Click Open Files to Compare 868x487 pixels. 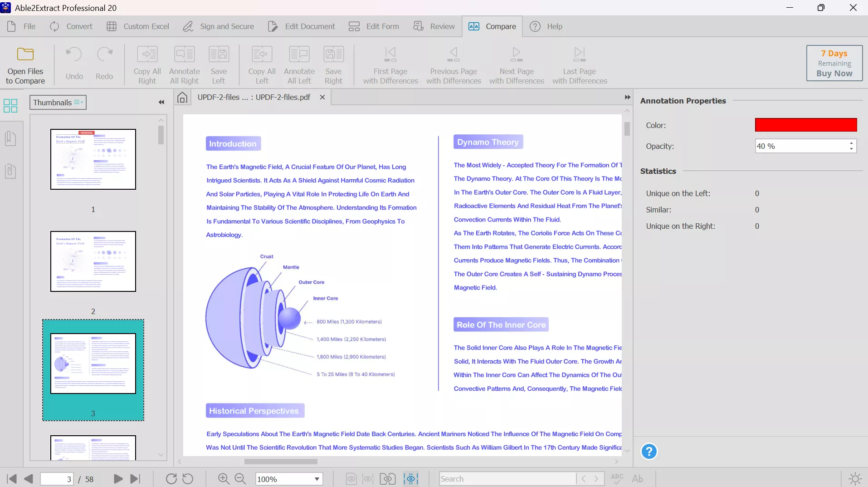coord(25,64)
